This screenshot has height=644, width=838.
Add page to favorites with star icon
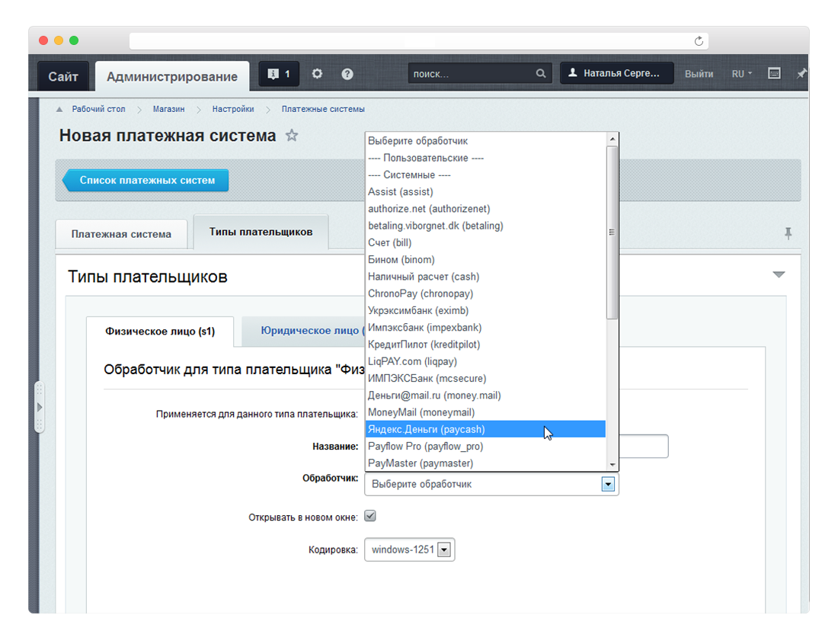coord(291,136)
